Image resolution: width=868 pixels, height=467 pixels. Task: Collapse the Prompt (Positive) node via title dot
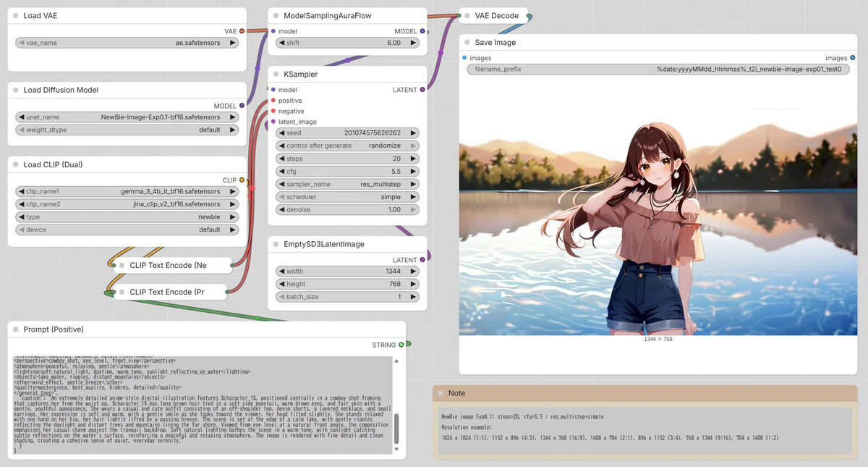15,329
